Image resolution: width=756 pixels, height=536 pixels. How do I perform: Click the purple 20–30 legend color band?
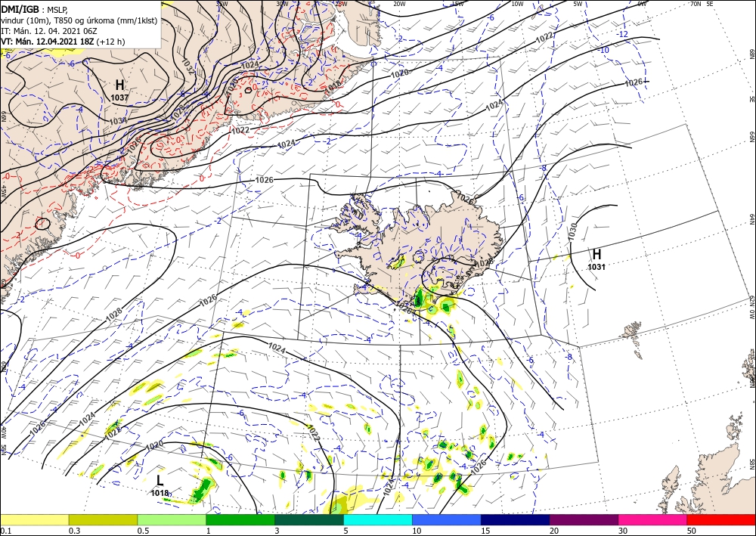(584, 519)
